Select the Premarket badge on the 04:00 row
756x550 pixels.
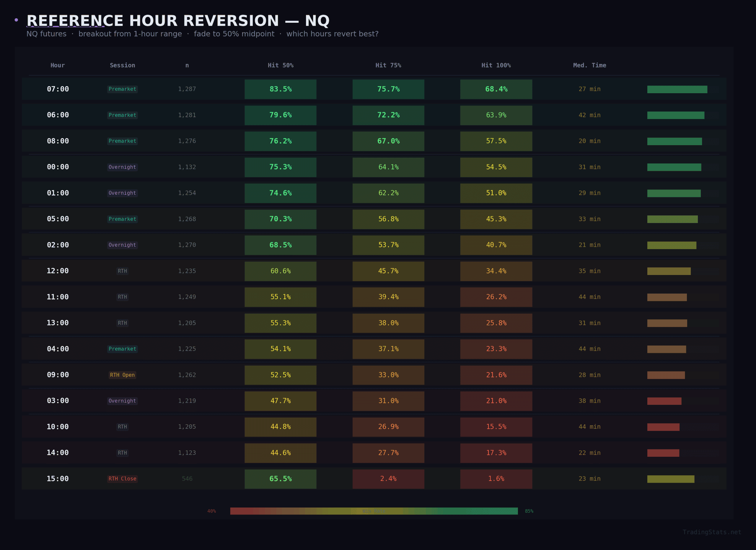pos(122,349)
